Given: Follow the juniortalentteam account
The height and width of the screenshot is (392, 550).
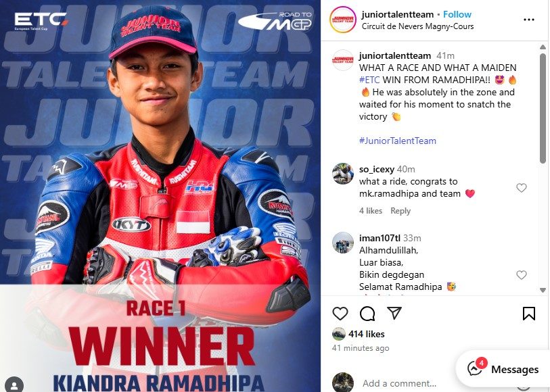Looking at the screenshot, I should click(457, 14).
